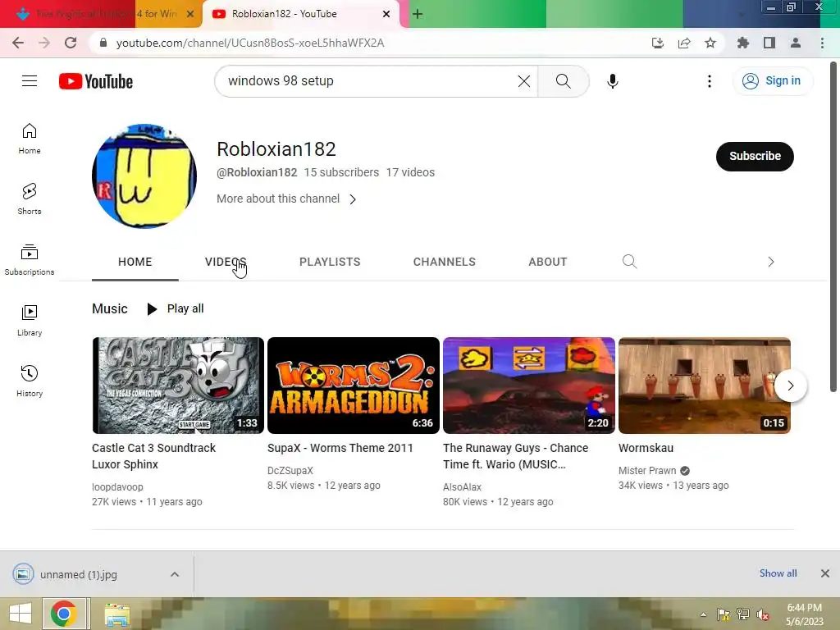Image resolution: width=840 pixels, height=630 pixels.
Task: Click the Sign in button
Action: [x=772, y=81]
